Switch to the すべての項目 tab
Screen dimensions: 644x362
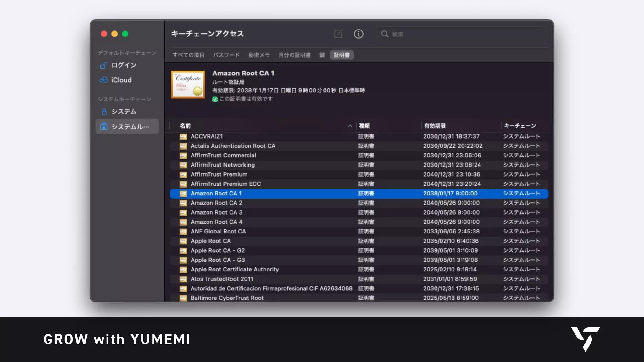tap(188, 55)
